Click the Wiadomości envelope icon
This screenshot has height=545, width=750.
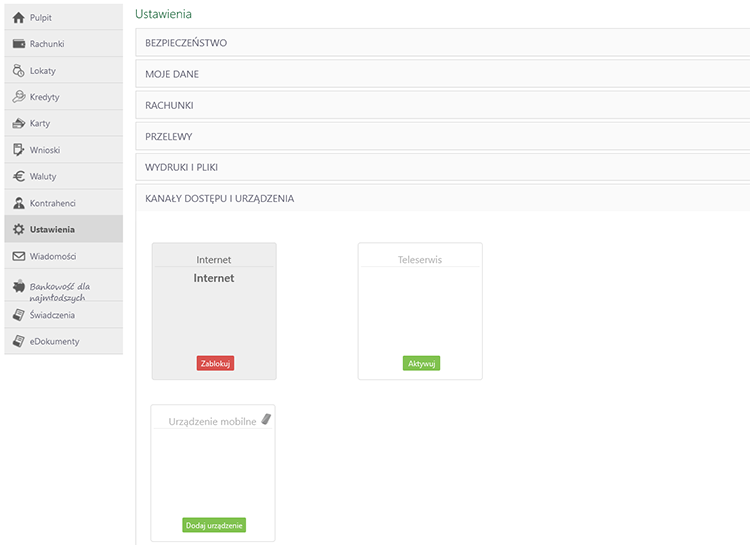tap(18, 256)
